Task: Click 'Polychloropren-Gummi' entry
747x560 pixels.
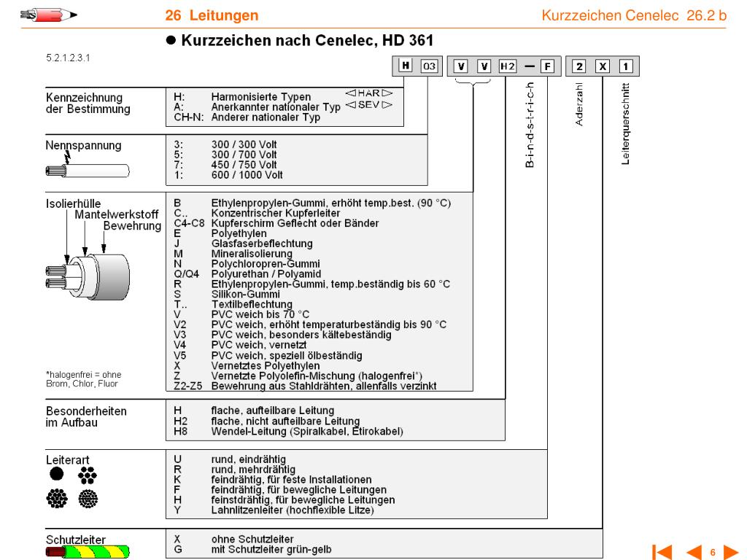Action: click(266, 263)
